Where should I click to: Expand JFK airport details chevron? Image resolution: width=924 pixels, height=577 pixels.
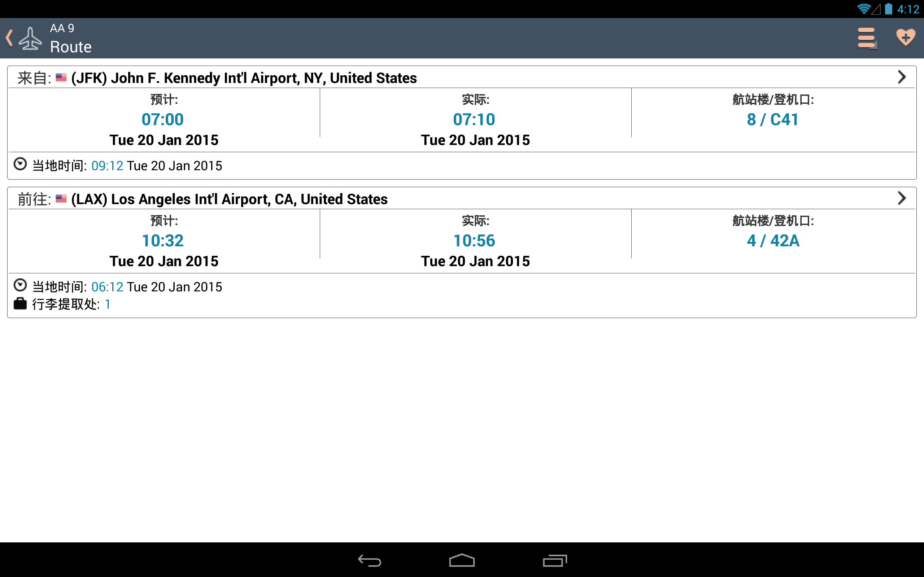pyautogui.click(x=902, y=77)
